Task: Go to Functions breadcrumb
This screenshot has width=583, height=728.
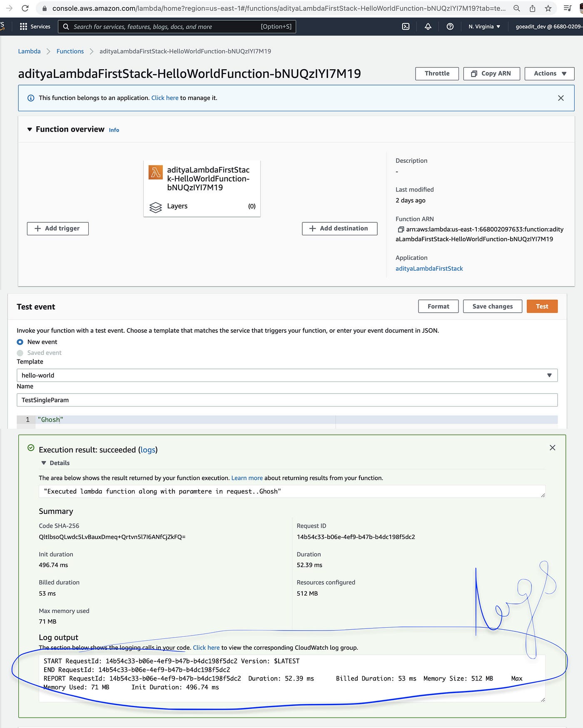Action: 70,51
